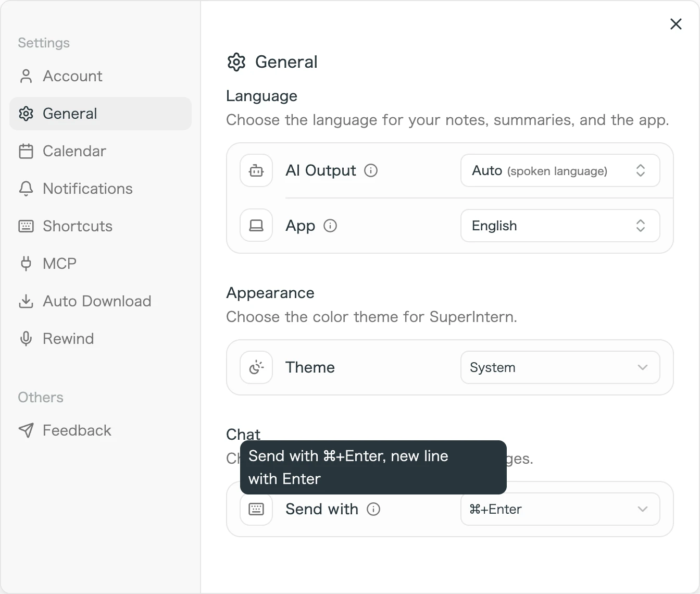Open the Send with ⌘+Enter dropdown
Screen dimensions: 700x594
(x=560, y=509)
